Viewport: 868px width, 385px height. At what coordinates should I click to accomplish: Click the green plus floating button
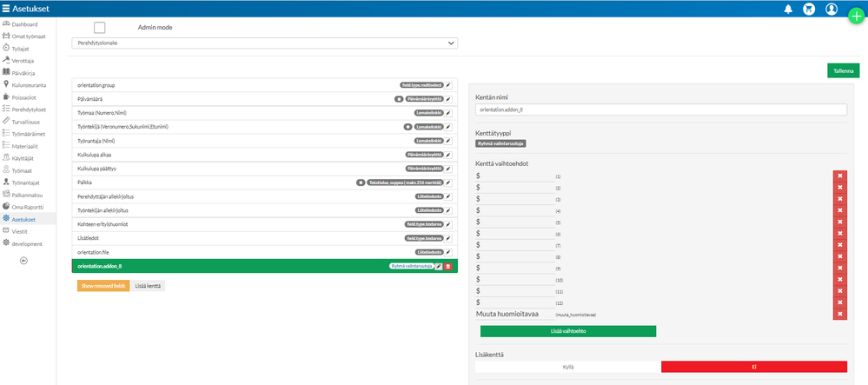pos(857,16)
